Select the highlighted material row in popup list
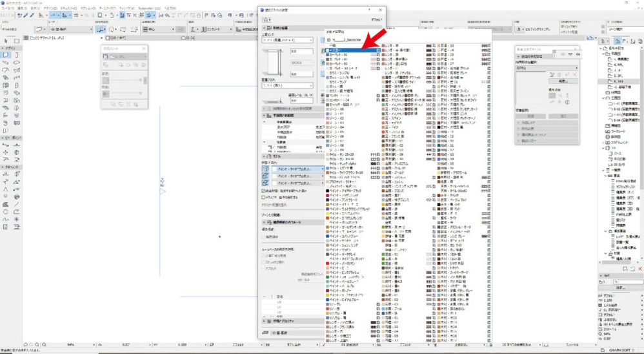 pyautogui.click(x=352, y=50)
